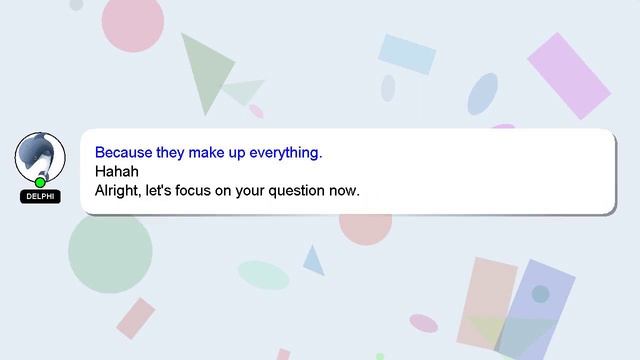The width and height of the screenshot is (640, 360).
Task: Click the blue tilted ellipse shape
Action: [482, 94]
